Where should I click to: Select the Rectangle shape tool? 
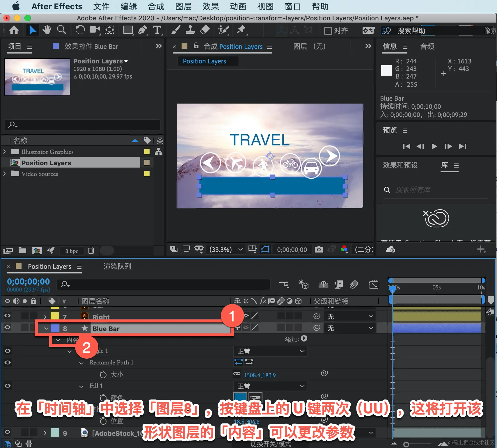click(x=128, y=30)
